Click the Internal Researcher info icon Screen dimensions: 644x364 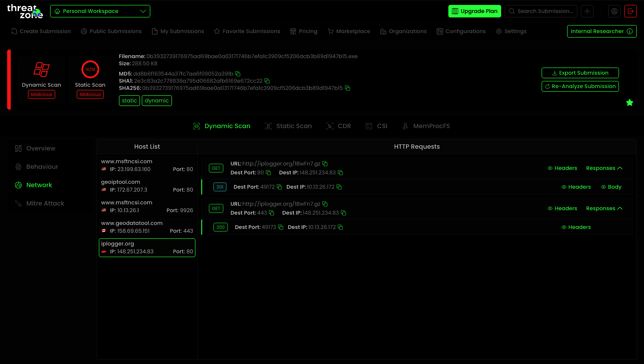tap(629, 31)
